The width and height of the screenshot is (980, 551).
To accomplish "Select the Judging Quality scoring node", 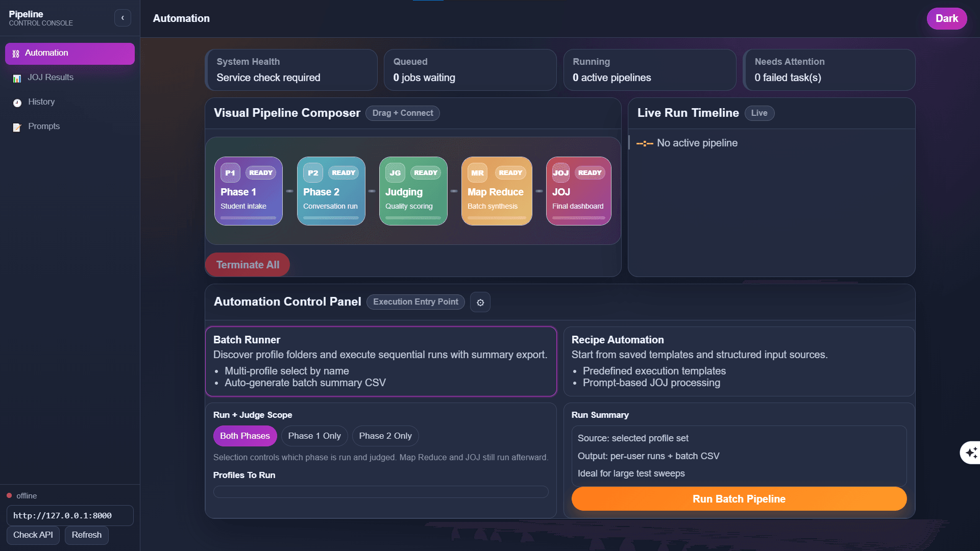I will pos(413,191).
